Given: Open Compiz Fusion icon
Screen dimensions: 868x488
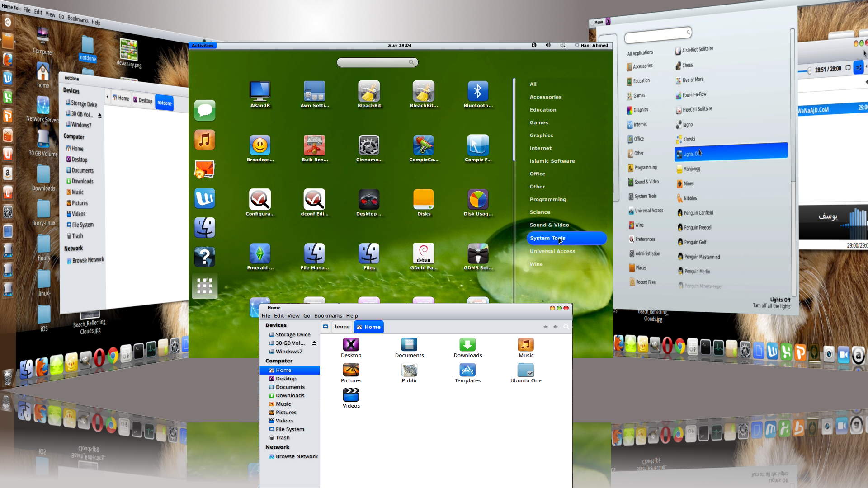Looking at the screenshot, I should pos(478,145).
